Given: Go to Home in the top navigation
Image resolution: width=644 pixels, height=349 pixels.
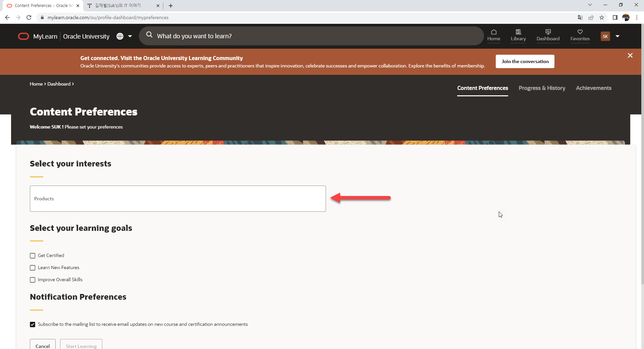Looking at the screenshot, I should (x=494, y=35).
